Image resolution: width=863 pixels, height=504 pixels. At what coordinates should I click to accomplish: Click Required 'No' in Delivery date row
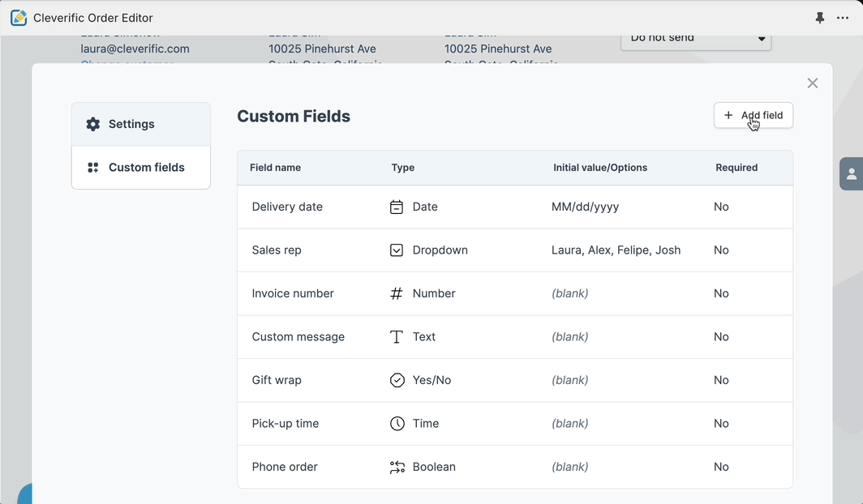(721, 207)
